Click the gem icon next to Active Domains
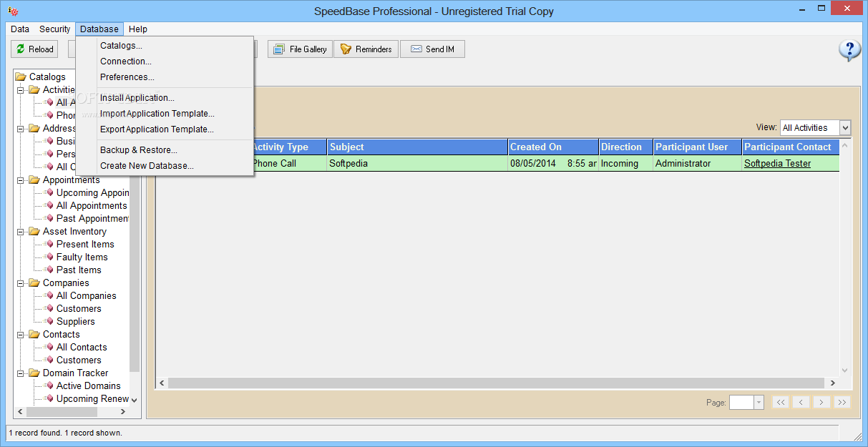868x447 pixels. pyautogui.click(x=50, y=385)
